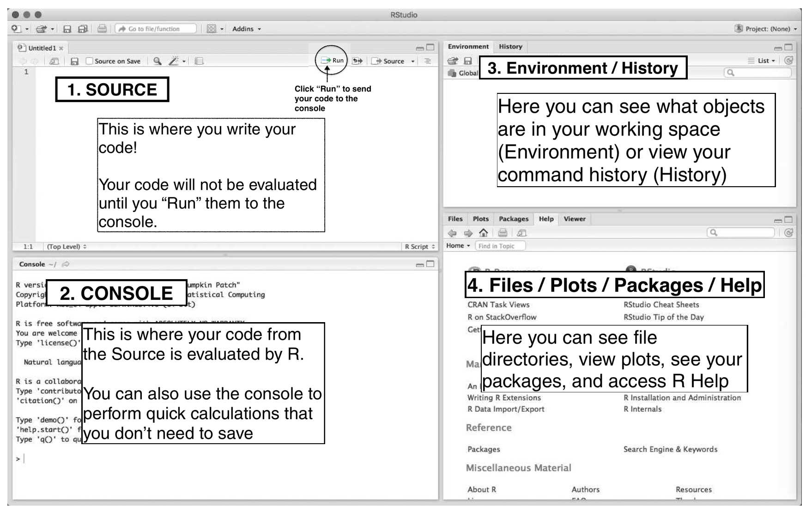This screenshot has height=513, width=812.
Task: Open the Help Home topic dropdown
Action: [x=458, y=246]
